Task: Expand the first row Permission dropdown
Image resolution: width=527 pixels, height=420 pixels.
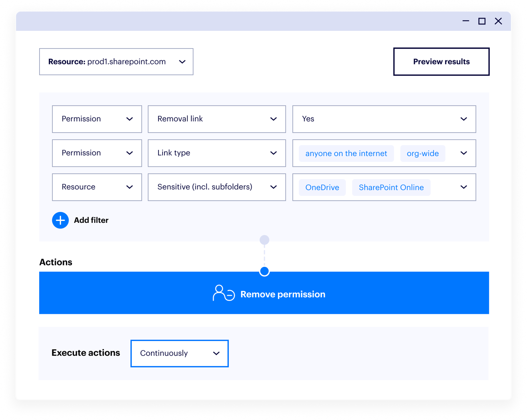Action: [97, 119]
